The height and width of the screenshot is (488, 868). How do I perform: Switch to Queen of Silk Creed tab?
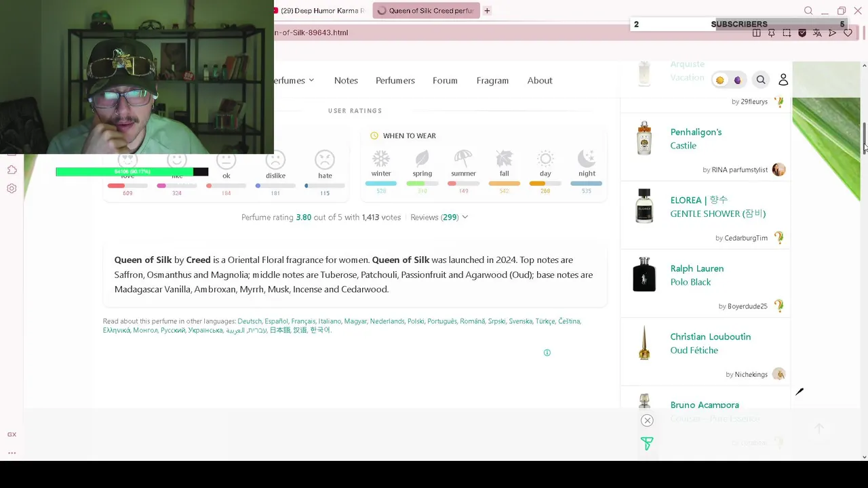pos(425,11)
